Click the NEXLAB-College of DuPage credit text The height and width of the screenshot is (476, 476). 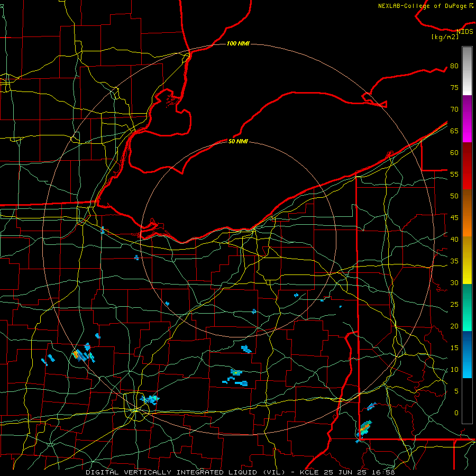click(423, 6)
